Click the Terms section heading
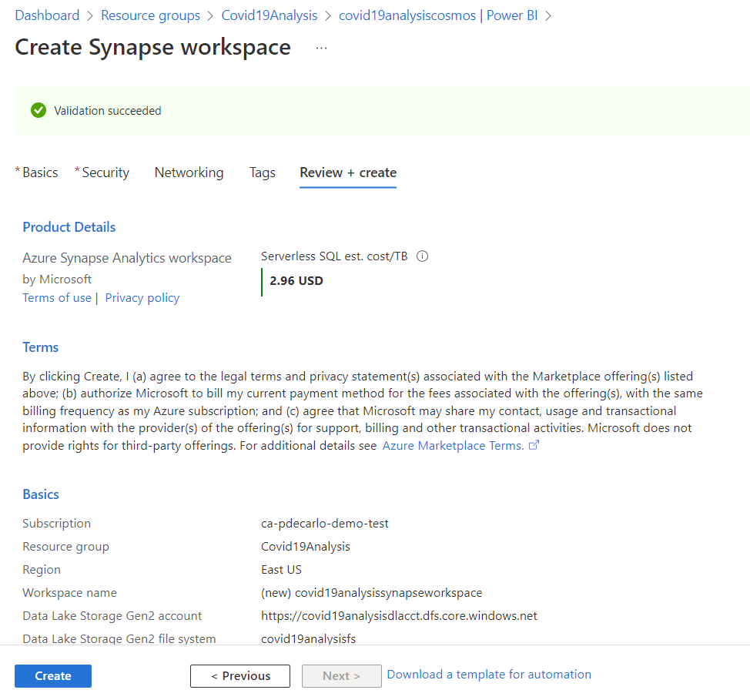750x700 pixels. click(x=41, y=347)
